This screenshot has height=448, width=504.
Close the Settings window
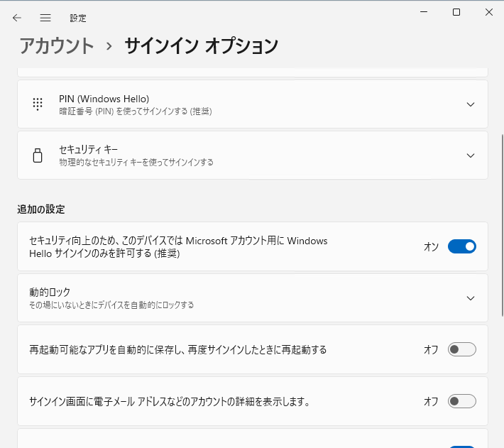coord(489,12)
